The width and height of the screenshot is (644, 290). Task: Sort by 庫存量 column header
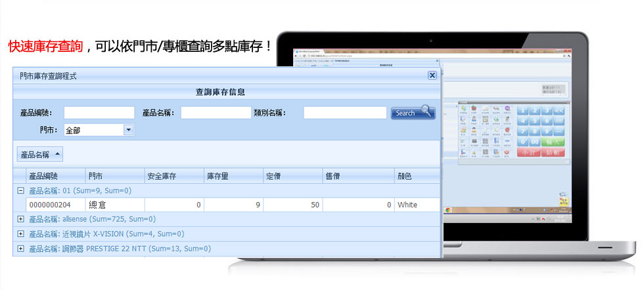[233, 176]
